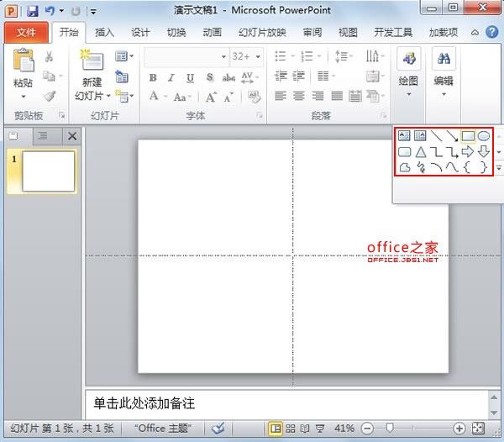Click the Left Brace shape
This screenshot has width=504, height=442.
[468, 167]
